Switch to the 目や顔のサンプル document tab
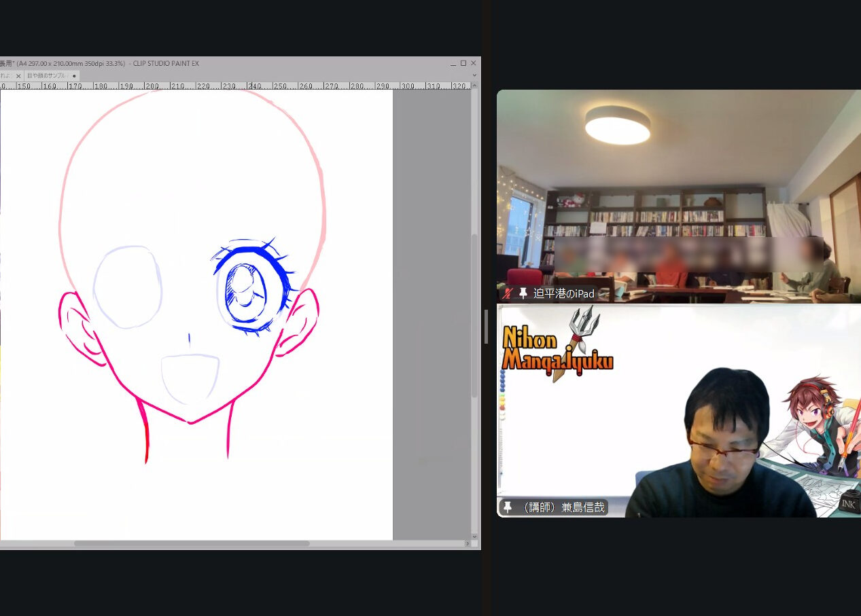 (46, 75)
